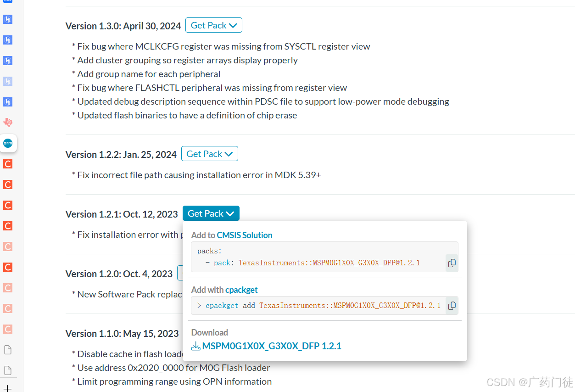Expand Get Pack for Version 1.3.0

click(214, 25)
